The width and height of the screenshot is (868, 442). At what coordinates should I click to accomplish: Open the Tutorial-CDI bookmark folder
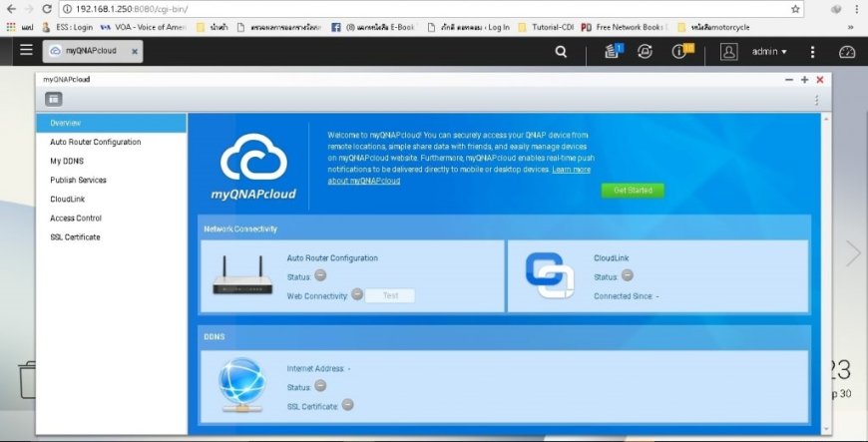click(x=546, y=27)
